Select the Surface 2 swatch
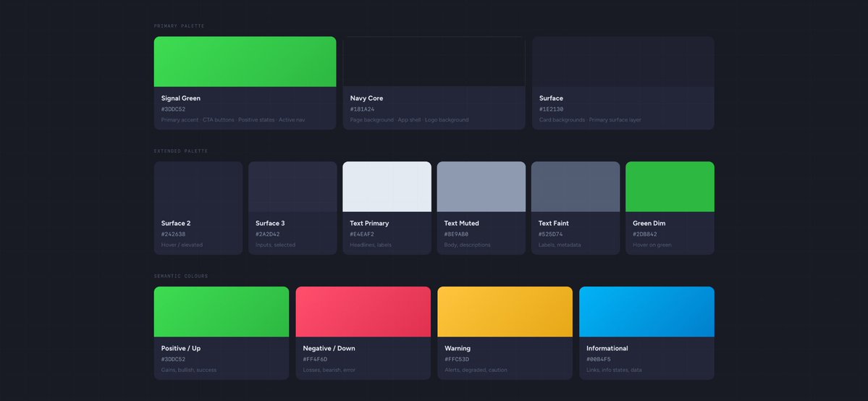Viewport: 868px width, 401px height. (x=198, y=187)
